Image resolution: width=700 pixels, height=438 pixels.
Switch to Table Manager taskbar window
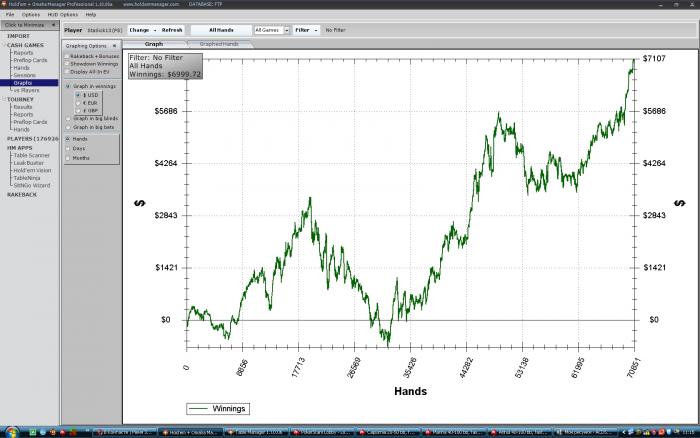[x=255, y=432]
